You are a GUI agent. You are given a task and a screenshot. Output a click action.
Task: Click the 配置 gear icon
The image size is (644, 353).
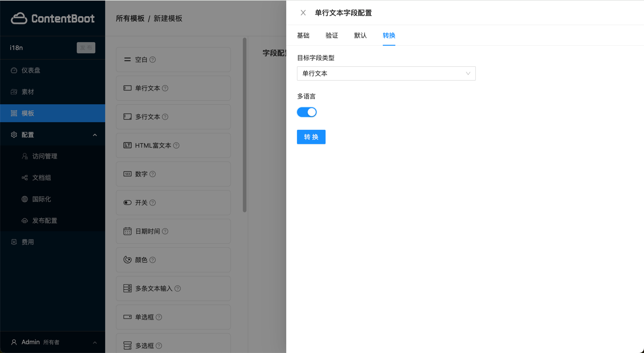coord(14,135)
